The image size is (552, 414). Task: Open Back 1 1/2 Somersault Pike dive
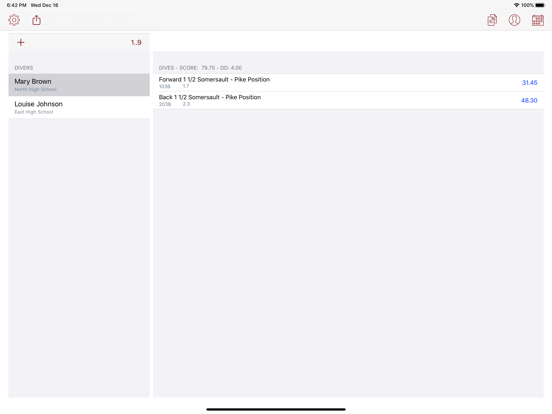[x=348, y=100]
